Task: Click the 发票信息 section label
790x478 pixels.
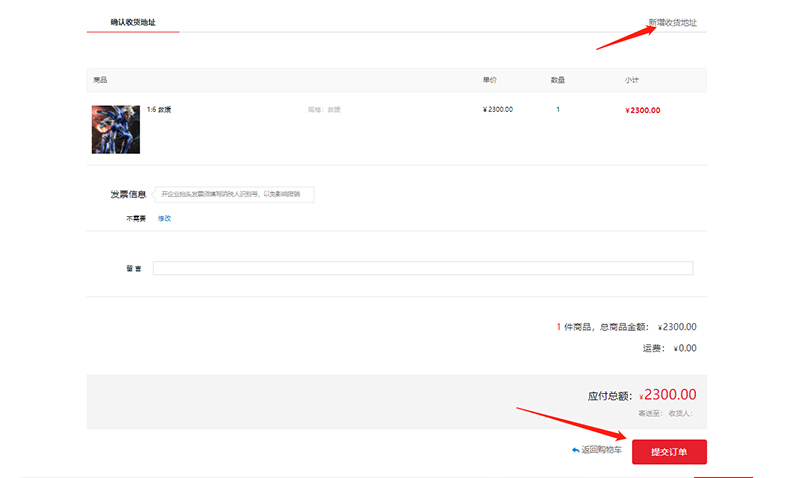Action: click(x=128, y=194)
